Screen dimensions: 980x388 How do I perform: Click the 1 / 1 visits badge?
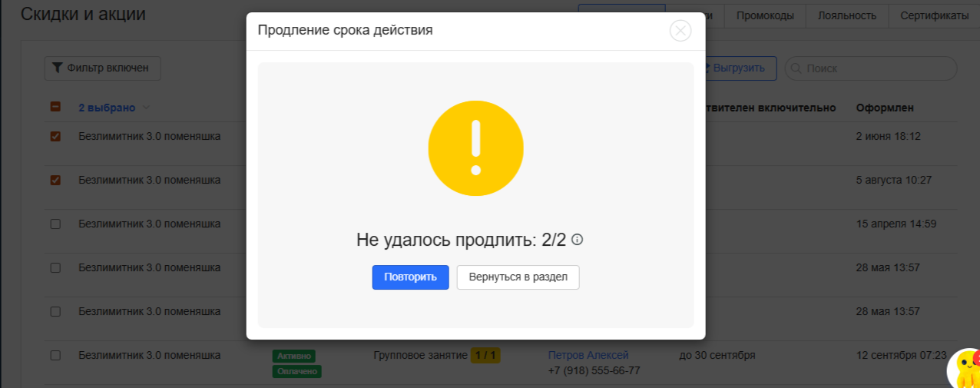tap(485, 355)
